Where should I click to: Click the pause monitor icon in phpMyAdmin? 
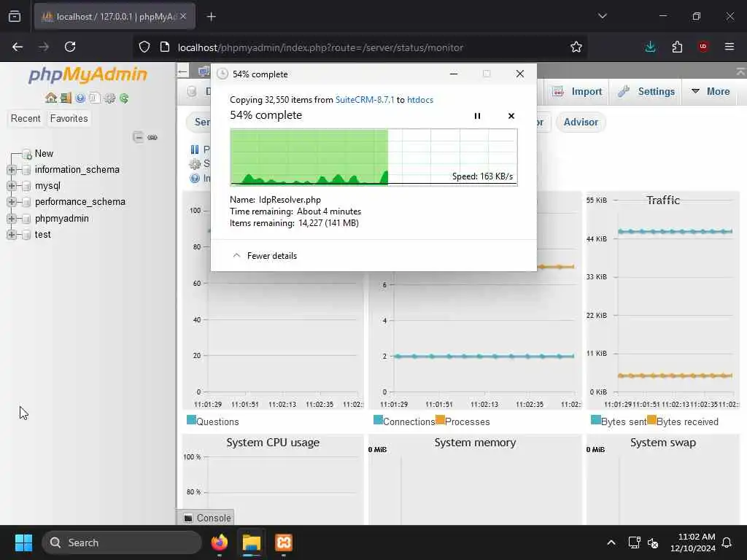[x=195, y=149]
